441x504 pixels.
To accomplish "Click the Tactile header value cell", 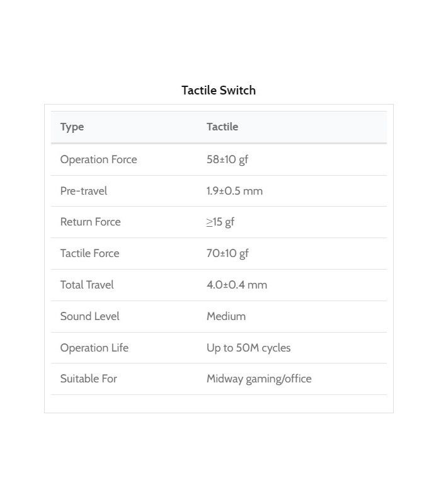I will click(x=222, y=127).
